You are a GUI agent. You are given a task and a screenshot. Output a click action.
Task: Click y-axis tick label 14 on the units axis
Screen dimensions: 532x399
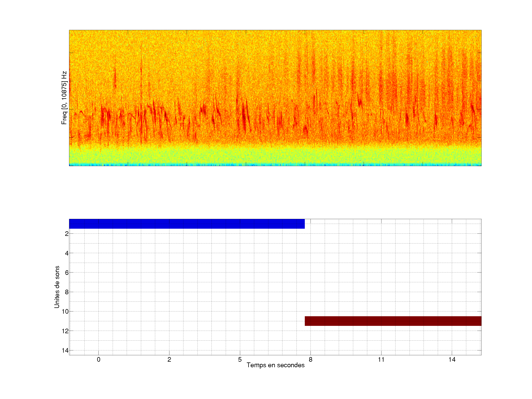[x=65, y=350]
